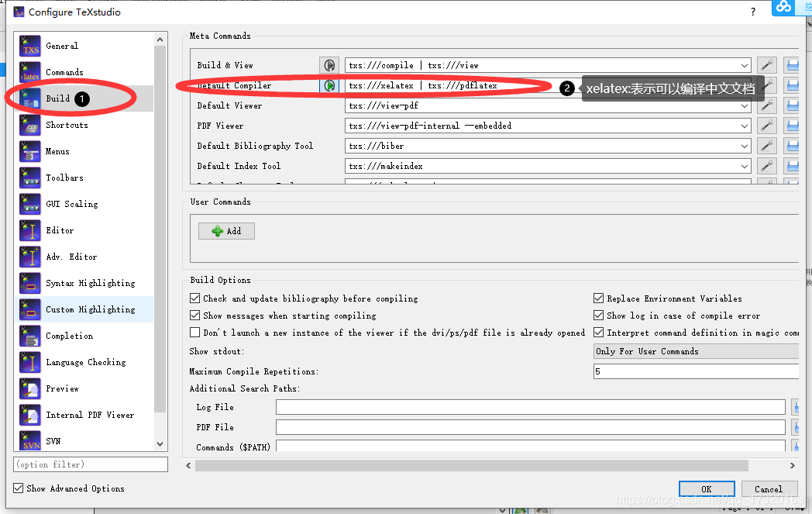Run the Default Compiler command
Screen dimensions: 812x514
click(x=329, y=85)
